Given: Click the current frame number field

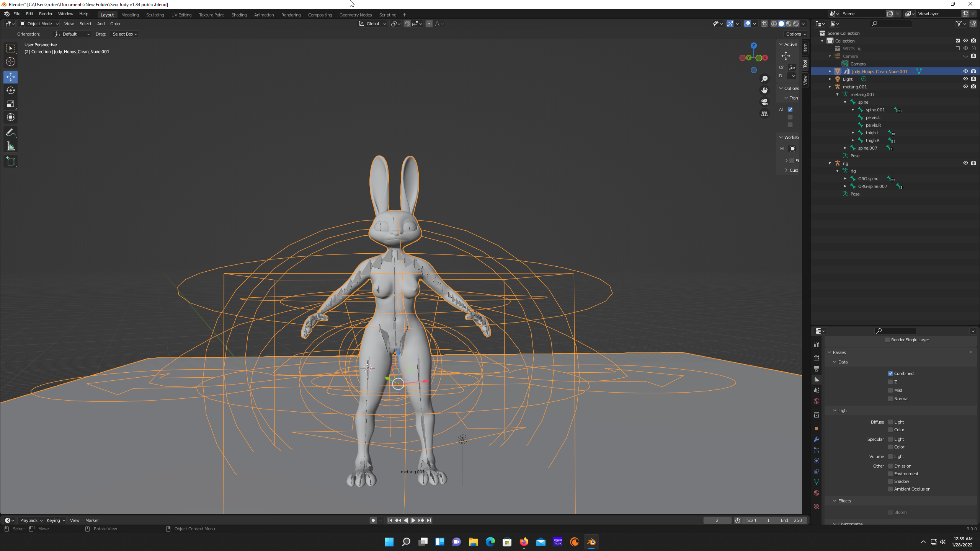Looking at the screenshot, I should pyautogui.click(x=717, y=520).
